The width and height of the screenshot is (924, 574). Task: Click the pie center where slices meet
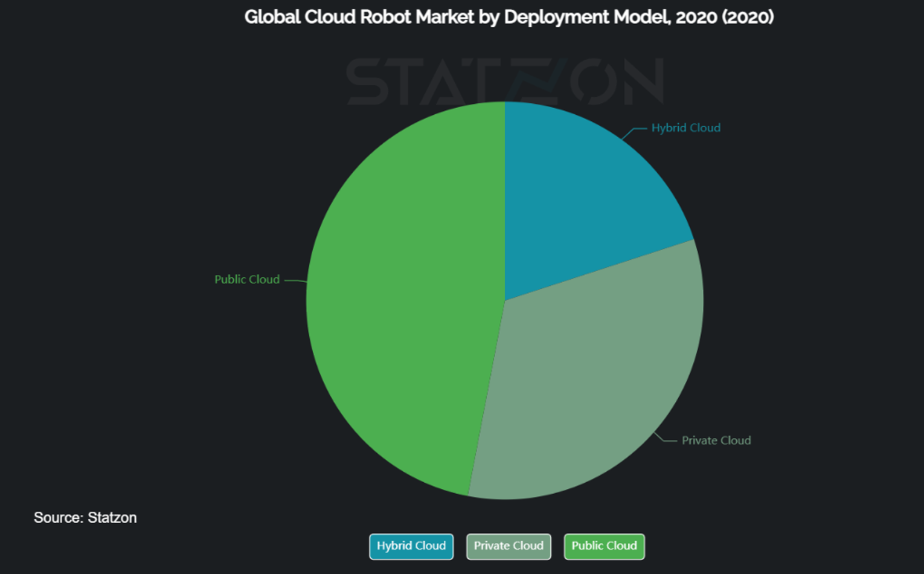pyautogui.click(x=505, y=300)
